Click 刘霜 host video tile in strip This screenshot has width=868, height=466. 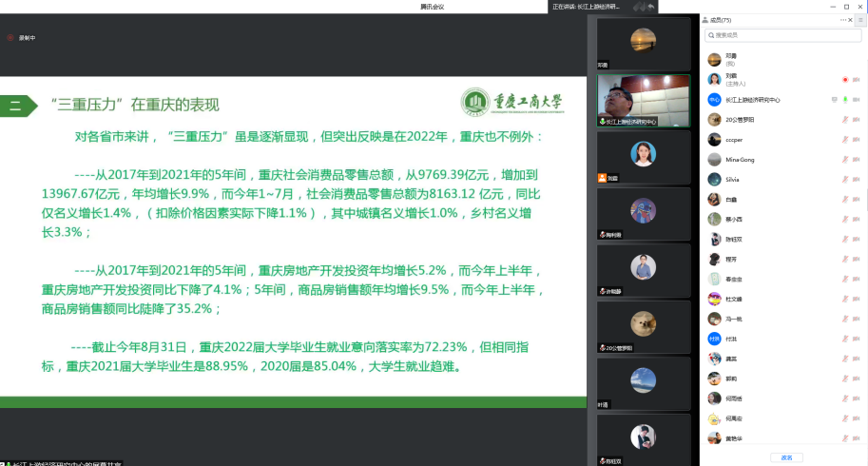[x=643, y=158]
